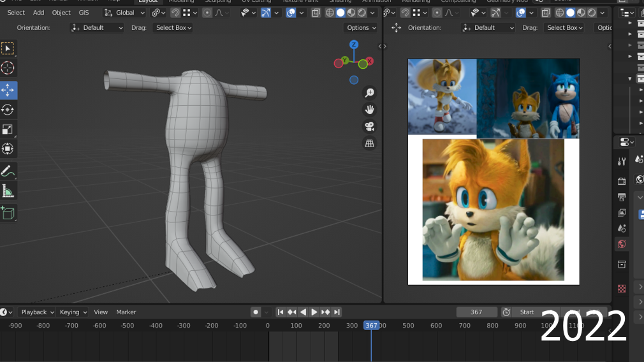
Task: Click the current frame field showing 367
Action: point(476,312)
